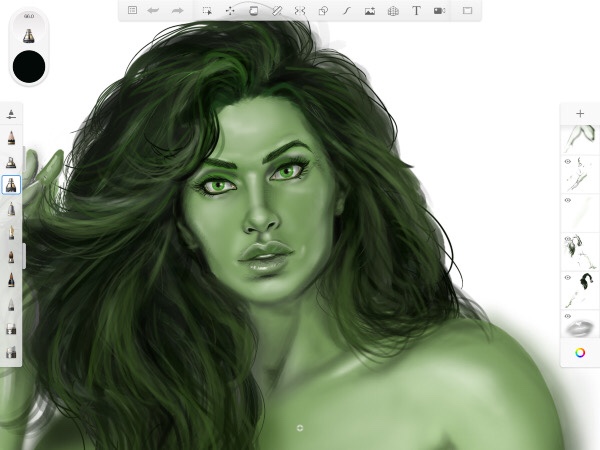Redo the undone stroke
Image resolution: width=600 pixels, height=450 pixels.
click(x=178, y=11)
